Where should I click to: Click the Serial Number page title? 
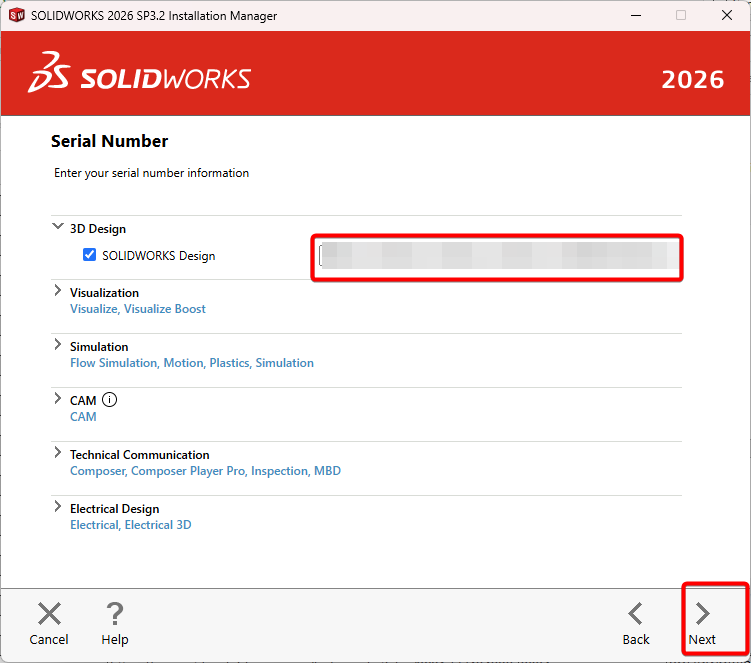[110, 141]
